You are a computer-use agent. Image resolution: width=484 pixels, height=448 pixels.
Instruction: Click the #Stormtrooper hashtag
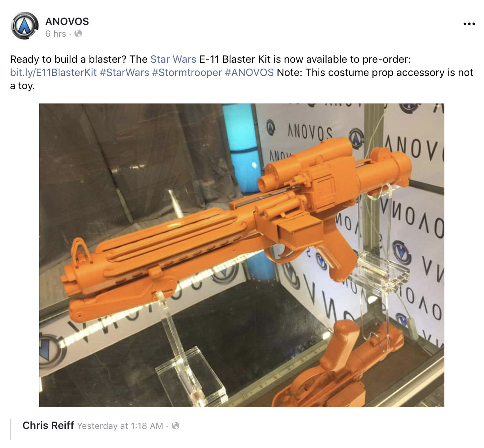pos(187,73)
